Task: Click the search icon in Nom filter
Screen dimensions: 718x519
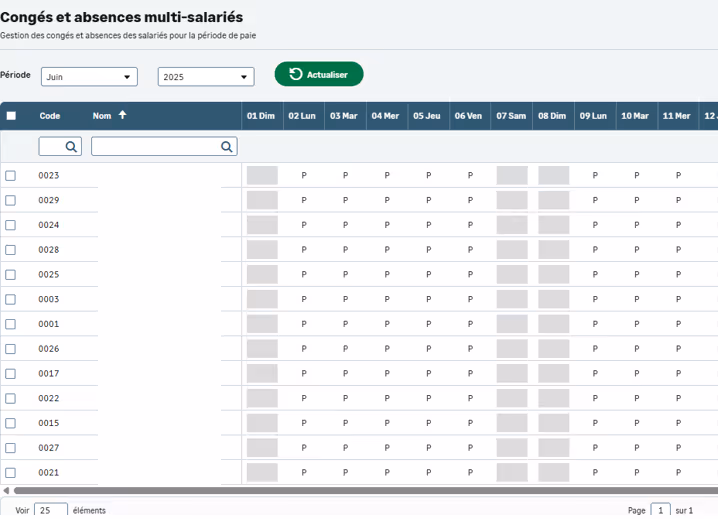Action: point(227,147)
